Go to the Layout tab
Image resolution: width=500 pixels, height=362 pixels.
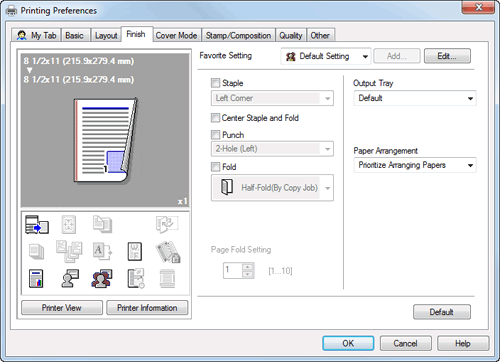[106, 35]
